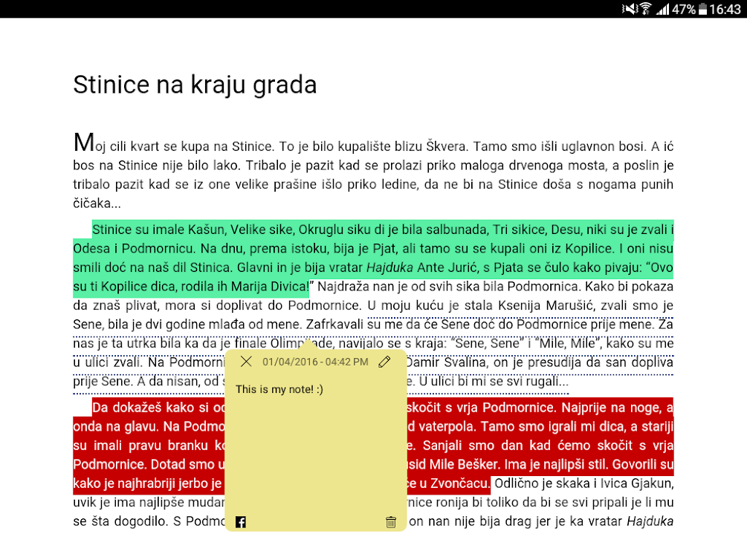Delete the note using the trash icon

pos(391,522)
